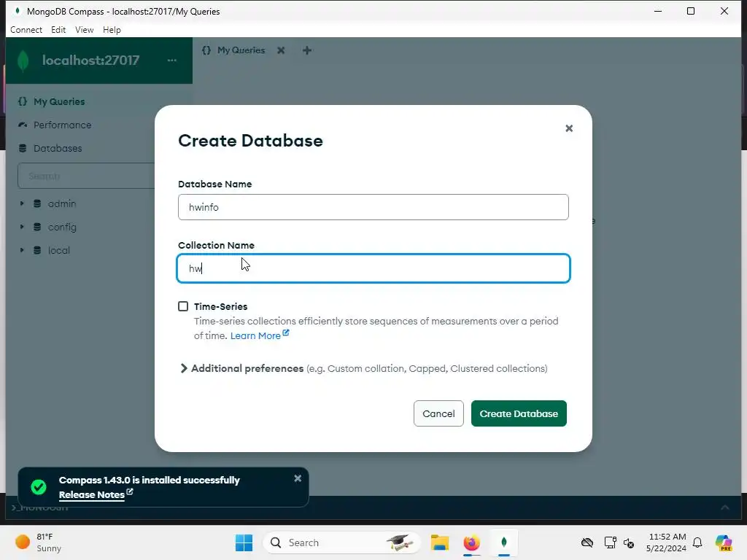This screenshot has height=560, width=747.
Task: Maximize the MongoDB Compass window
Action: coord(691,11)
